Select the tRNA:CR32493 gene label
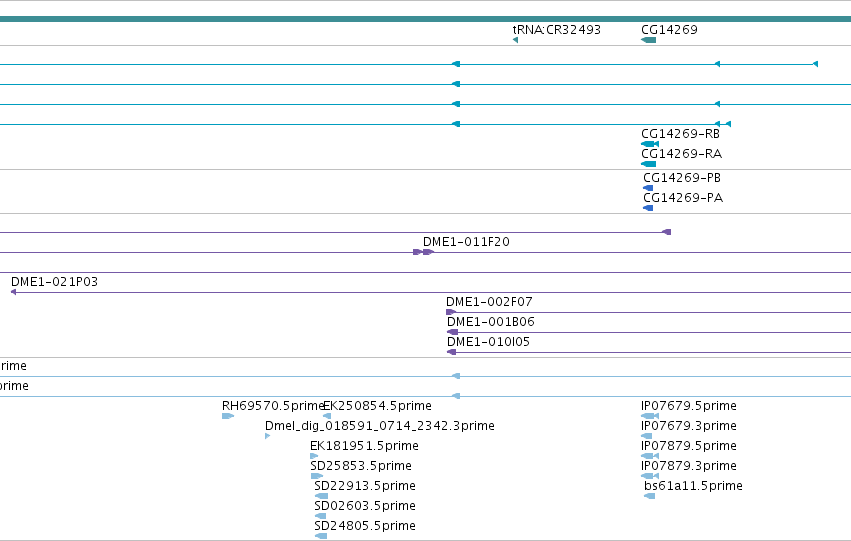Screen dimensions: 851x541 coord(557,30)
